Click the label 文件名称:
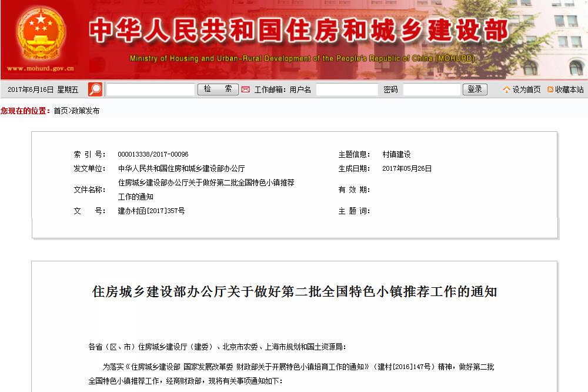The width and height of the screenshot is (588, 392). 89,190
